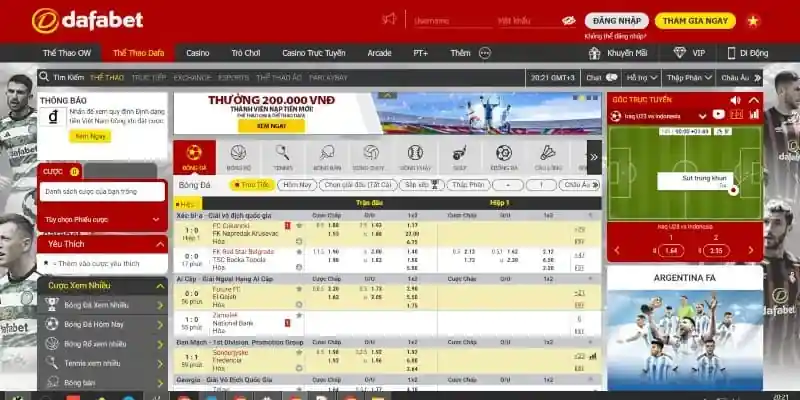The height and width of the screenshot is (400, 800).
Task: Select the Hôm Nay today filter
Action: click(297, 185)
